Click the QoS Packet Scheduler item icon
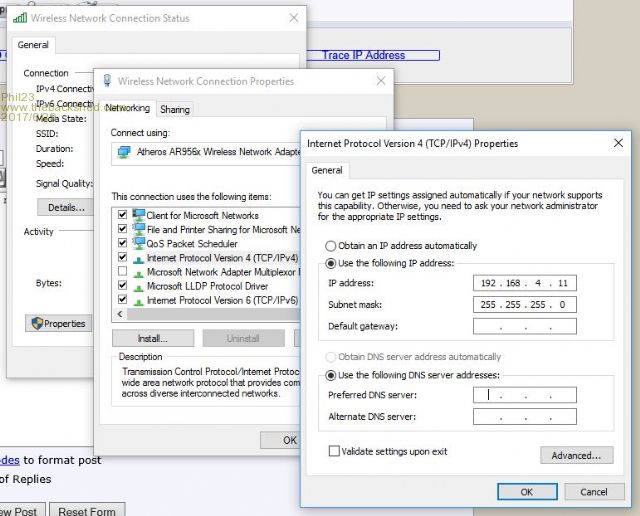The height and width of the screenshot is (516, 640). 138,243
